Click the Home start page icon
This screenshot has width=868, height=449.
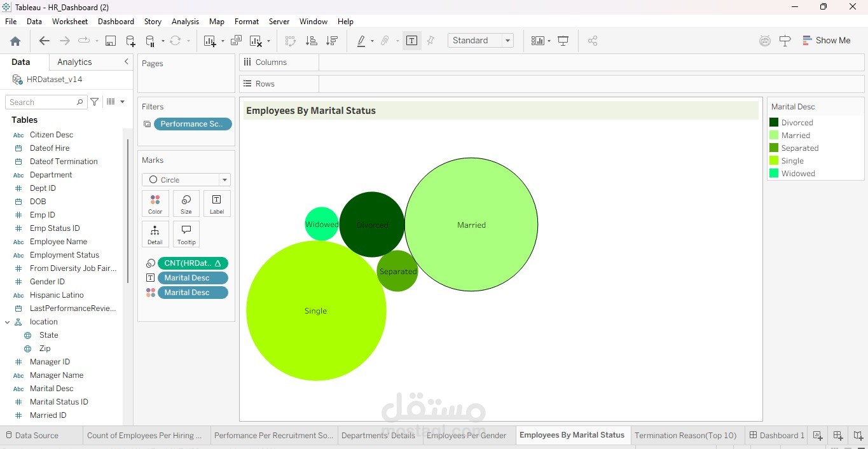15,41
